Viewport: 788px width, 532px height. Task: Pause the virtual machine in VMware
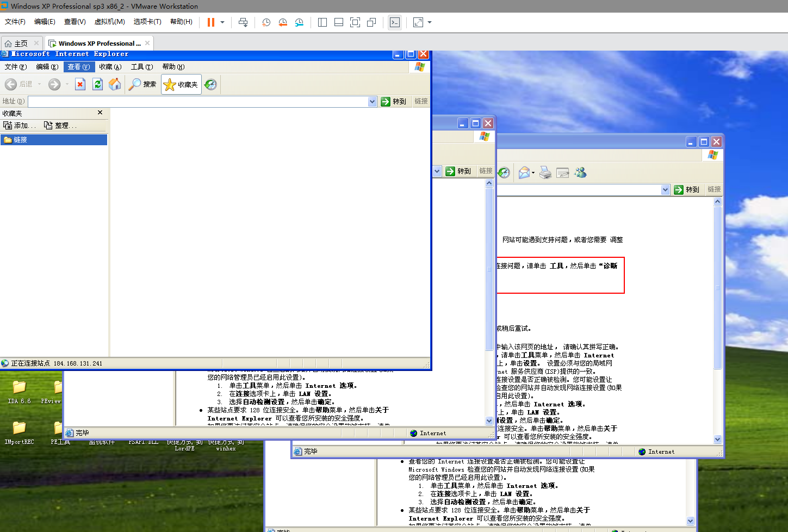coord(211,22)
